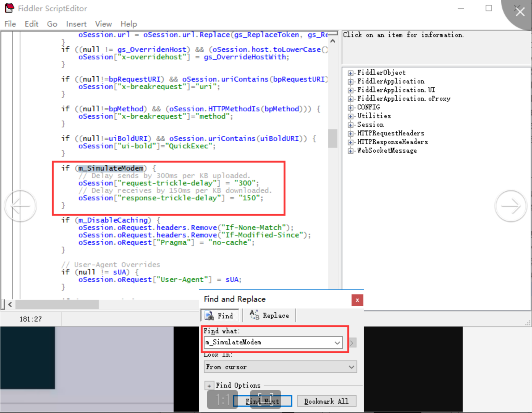The width and height of the screenshot is (532, 413).
Task: Click the request-trickle-delay code line
Action: coord(169,183)
